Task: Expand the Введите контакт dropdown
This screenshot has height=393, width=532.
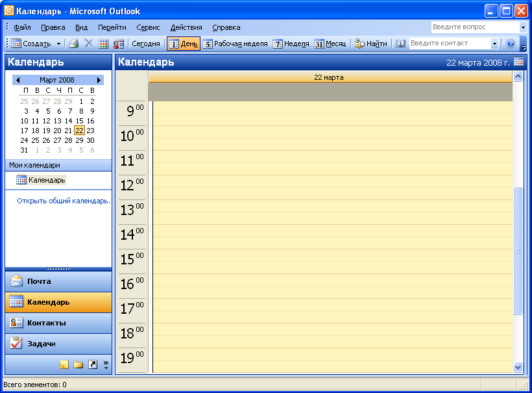Action: pos(494,44)
